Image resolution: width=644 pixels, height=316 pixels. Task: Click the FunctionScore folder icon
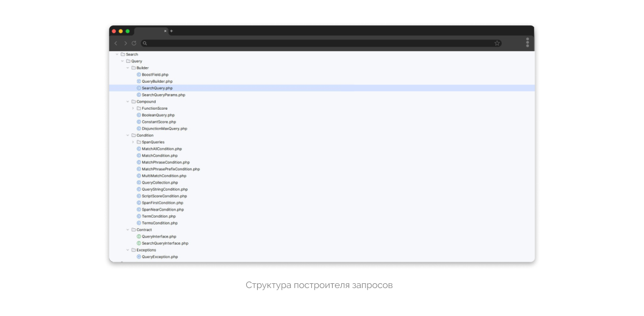[x=139, y=109]
